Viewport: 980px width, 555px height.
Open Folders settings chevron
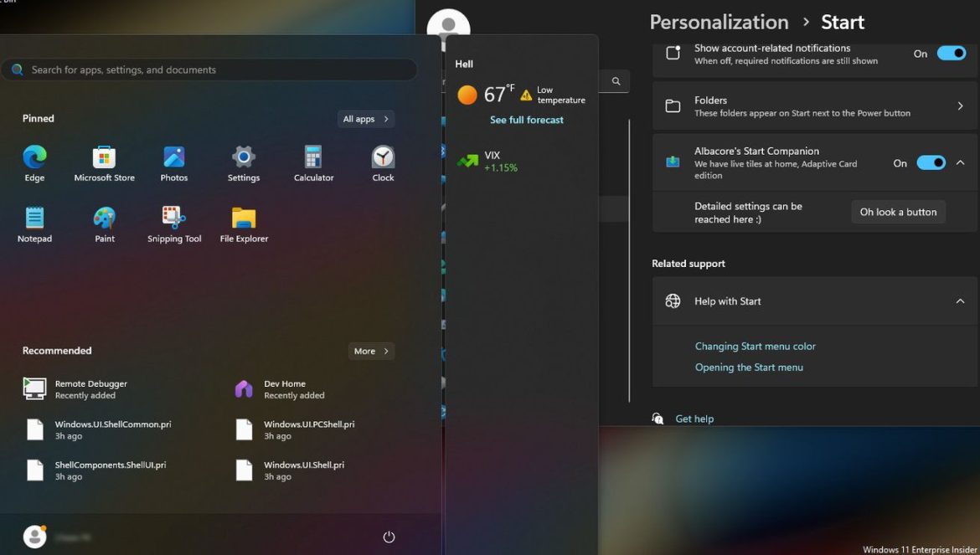961,106
